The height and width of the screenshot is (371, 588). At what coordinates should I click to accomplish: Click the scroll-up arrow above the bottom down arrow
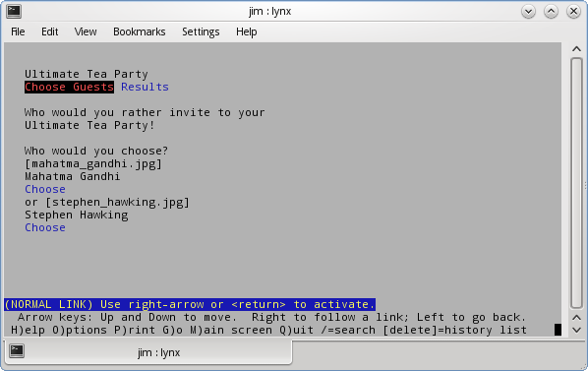click(x=576, y=318)
